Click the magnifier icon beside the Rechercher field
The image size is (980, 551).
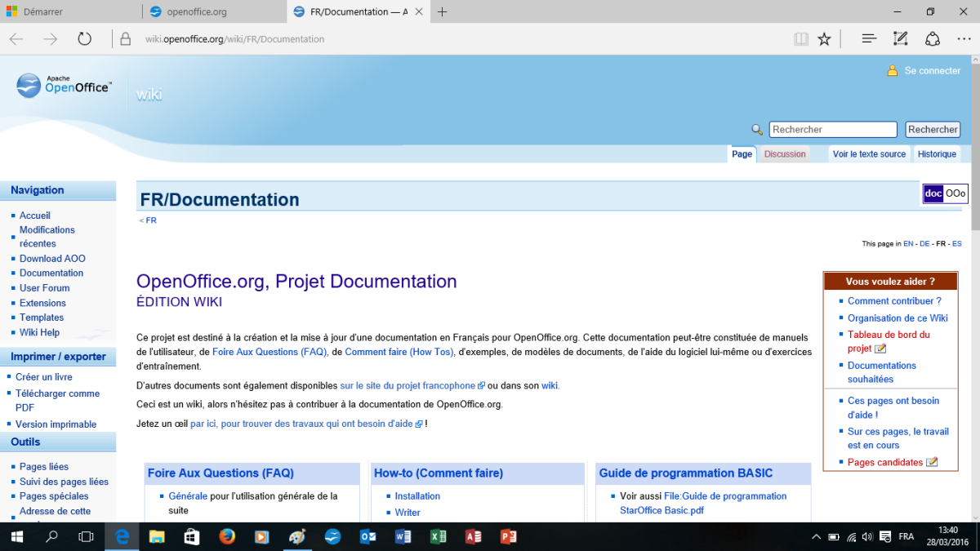coord(757,130)
